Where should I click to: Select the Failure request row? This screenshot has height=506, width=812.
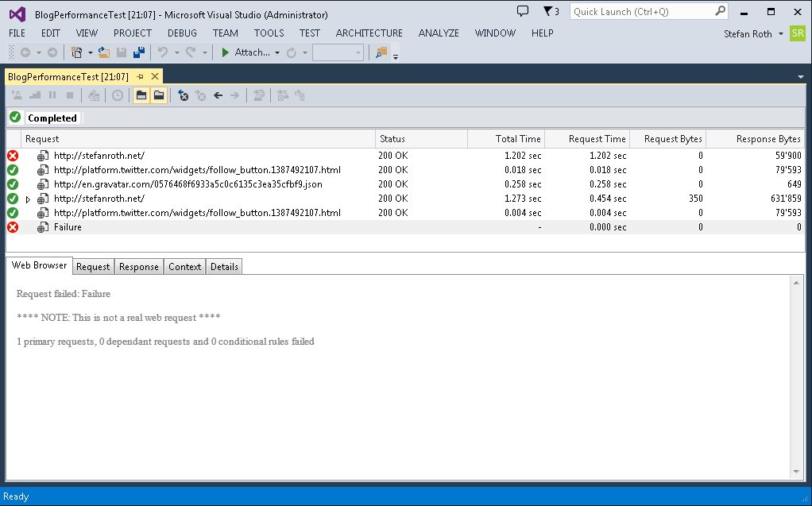pyautogui.click(x=405, y=227)
